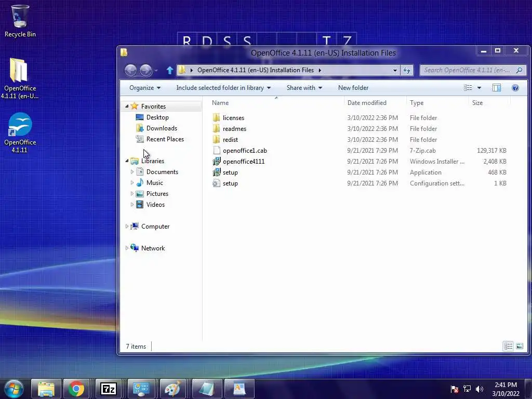This screenshot has height=399, width=532.
Task: Click the folder path segment in address bar
Action: point(256,70)
